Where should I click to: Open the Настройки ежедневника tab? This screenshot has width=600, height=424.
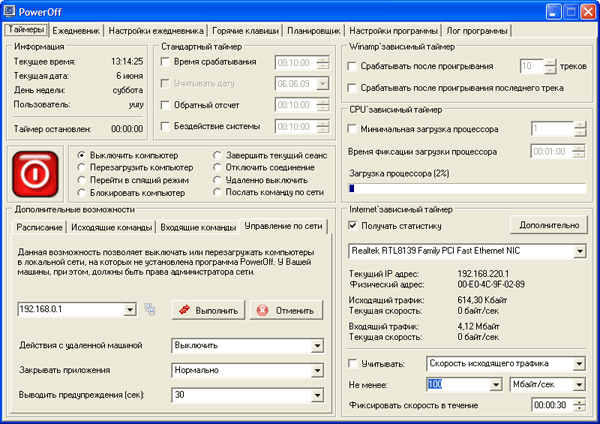click(x=156, y=31)
